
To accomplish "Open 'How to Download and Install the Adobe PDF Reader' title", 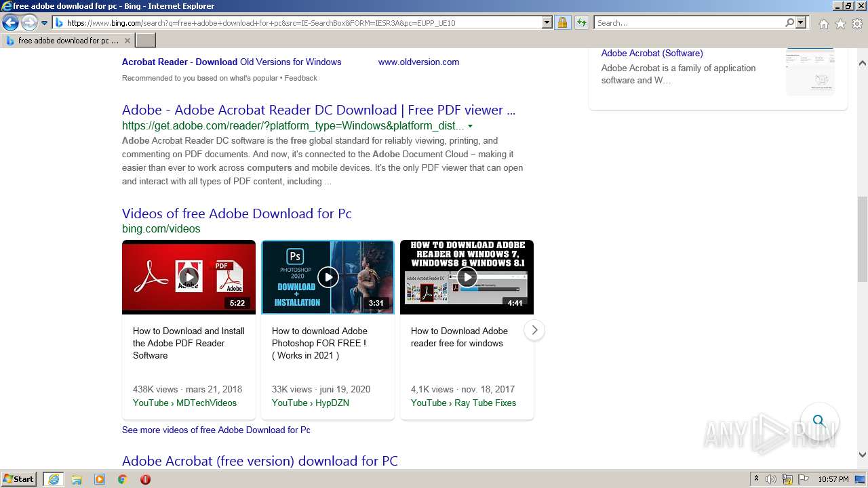I will (x=189, y=343).
